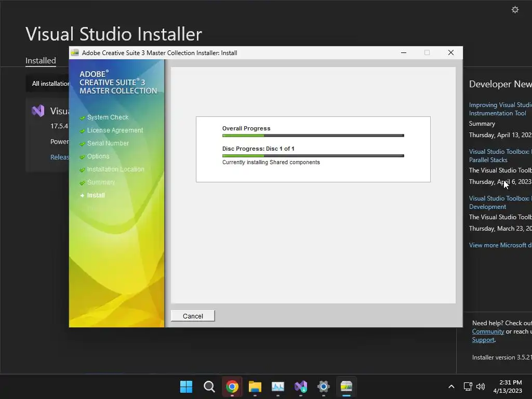Minimize the Adobe installer window
The image size is (532, 399).
coord(403,52)
